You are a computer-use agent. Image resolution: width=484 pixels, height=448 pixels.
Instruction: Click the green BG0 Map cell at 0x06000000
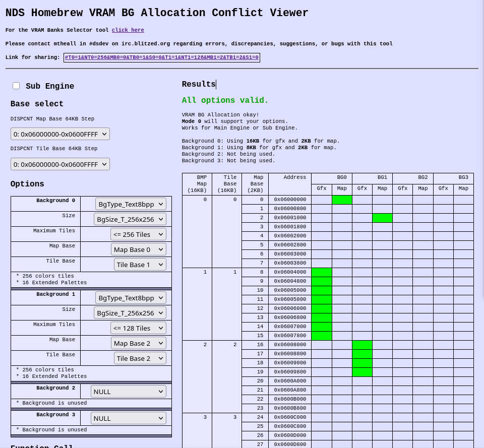(342, 200)
